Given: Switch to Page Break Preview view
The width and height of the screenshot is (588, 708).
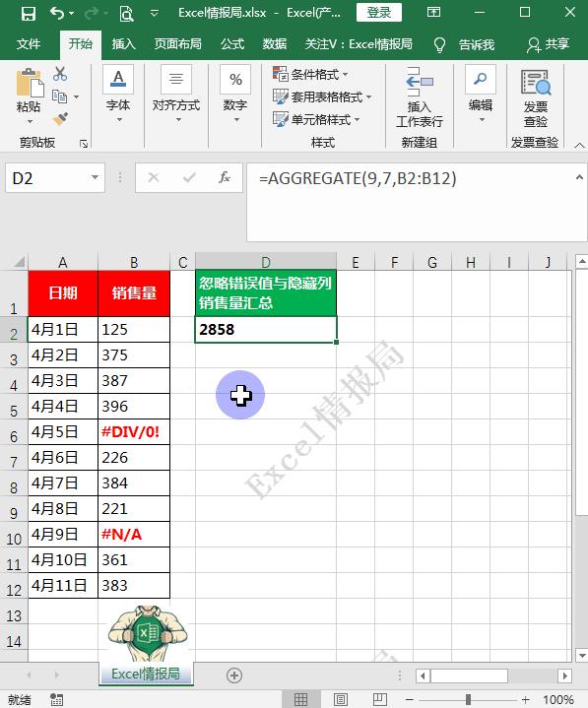Looking at the screenshot, I should pyautogui.click(x=380, y=700).
